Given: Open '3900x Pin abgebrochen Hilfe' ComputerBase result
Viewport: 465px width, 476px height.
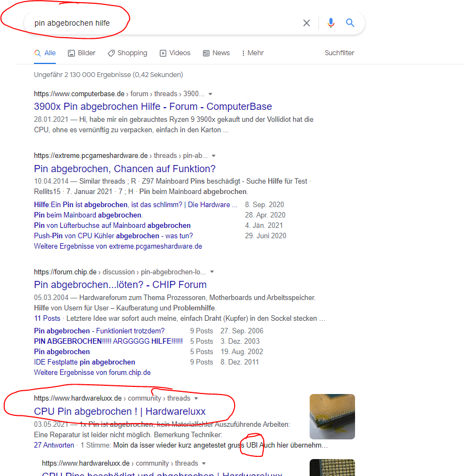Looking at the screenshot, I should pos(153,107).
